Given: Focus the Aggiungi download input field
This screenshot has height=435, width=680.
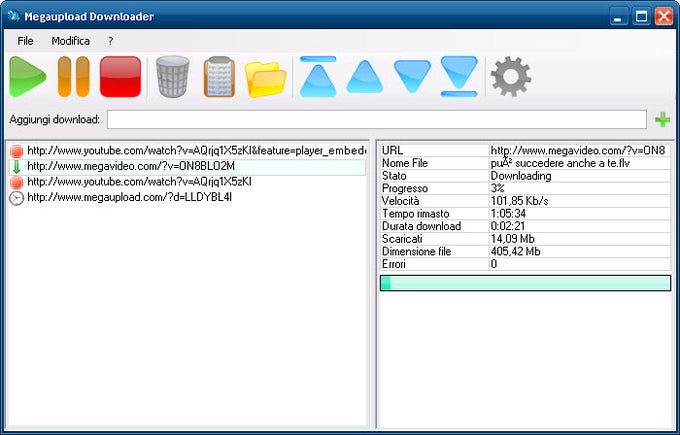Looking at the screenshot, I should [x=377, y=119].
